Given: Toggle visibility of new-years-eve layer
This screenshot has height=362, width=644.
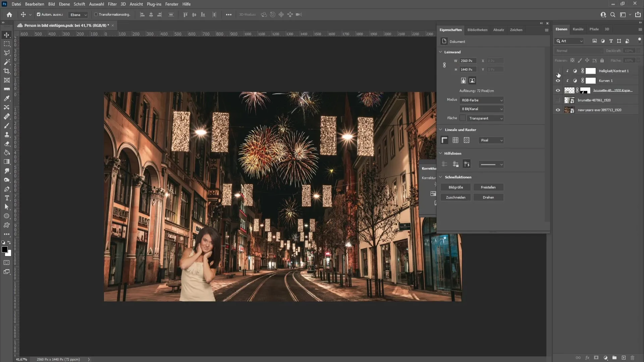Looking at the screenshot, I should pos(558,110).
